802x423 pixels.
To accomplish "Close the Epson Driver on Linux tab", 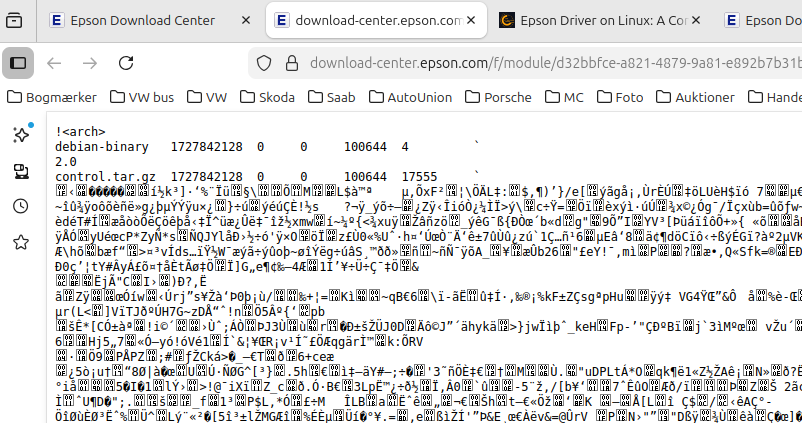I will [696, 20].
